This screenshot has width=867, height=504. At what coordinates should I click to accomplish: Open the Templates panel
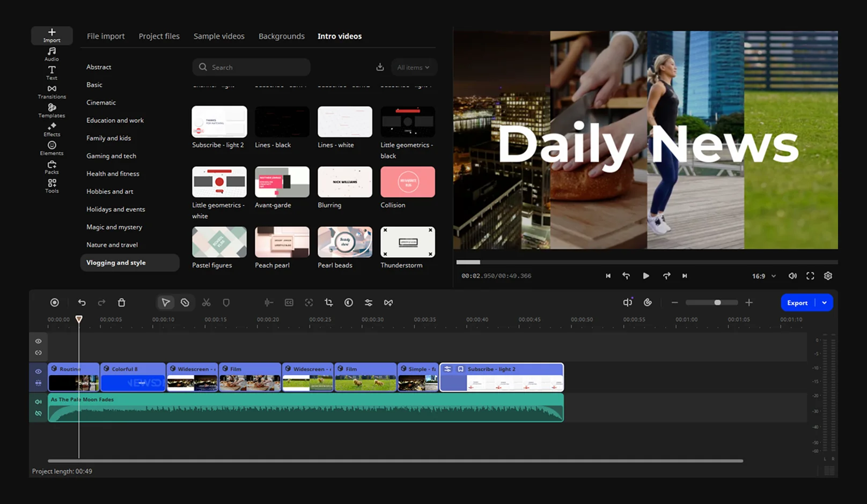(52, 110)
